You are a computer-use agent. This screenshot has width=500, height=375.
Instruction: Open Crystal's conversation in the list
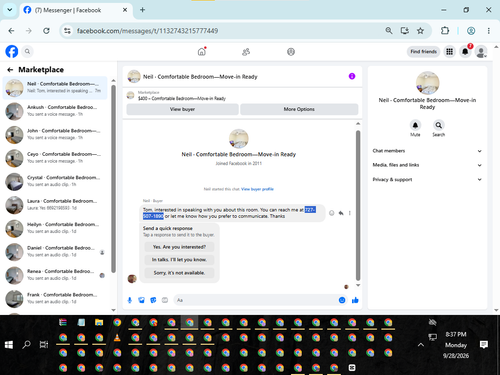click(x=55, y=181)
